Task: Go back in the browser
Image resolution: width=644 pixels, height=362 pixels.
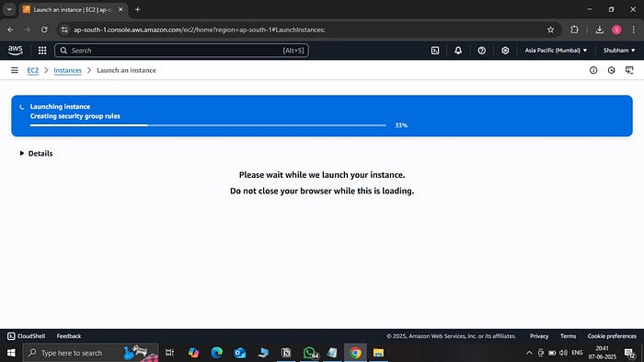Action: tap(10, 29)
